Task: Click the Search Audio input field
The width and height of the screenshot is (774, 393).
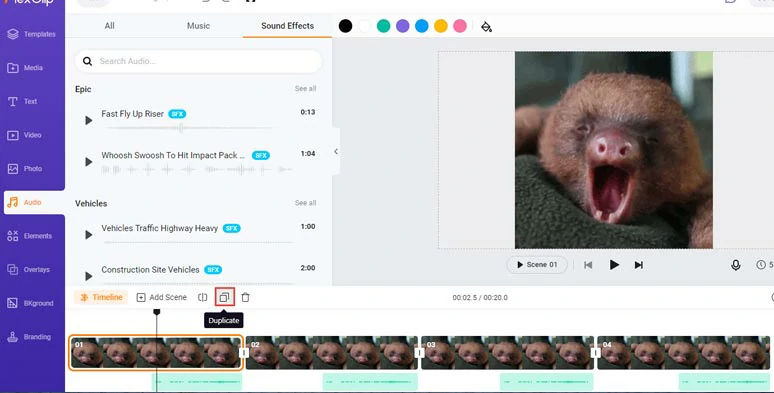Action: click(x=198, y=61)
